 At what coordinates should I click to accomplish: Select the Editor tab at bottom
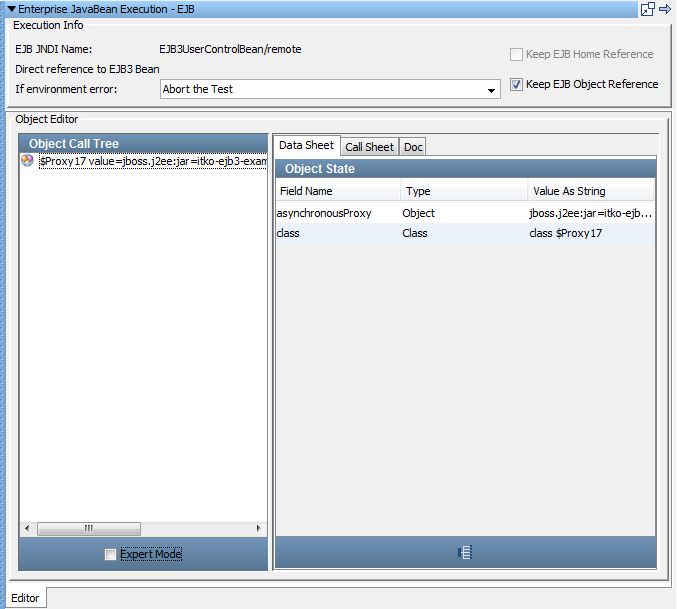coord(25,598)
